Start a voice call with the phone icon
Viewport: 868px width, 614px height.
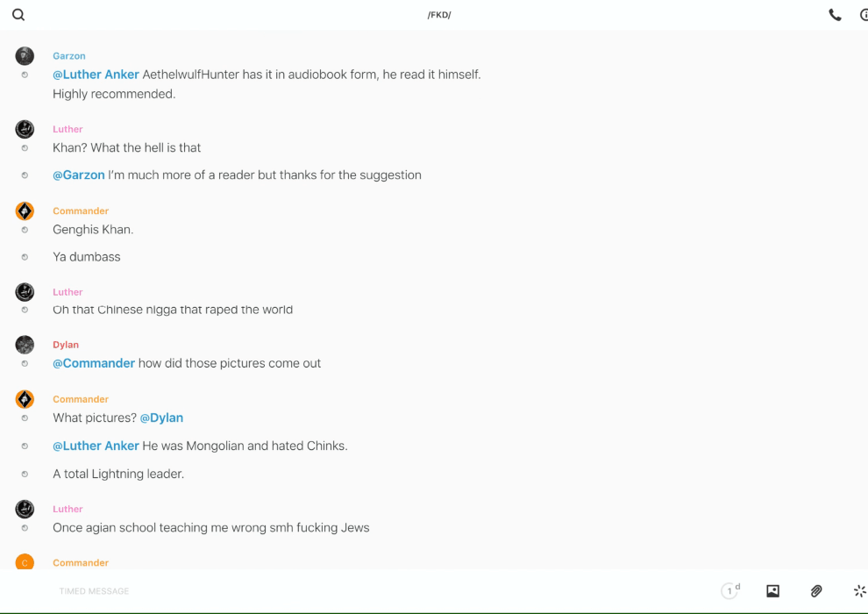pos(835,15)
